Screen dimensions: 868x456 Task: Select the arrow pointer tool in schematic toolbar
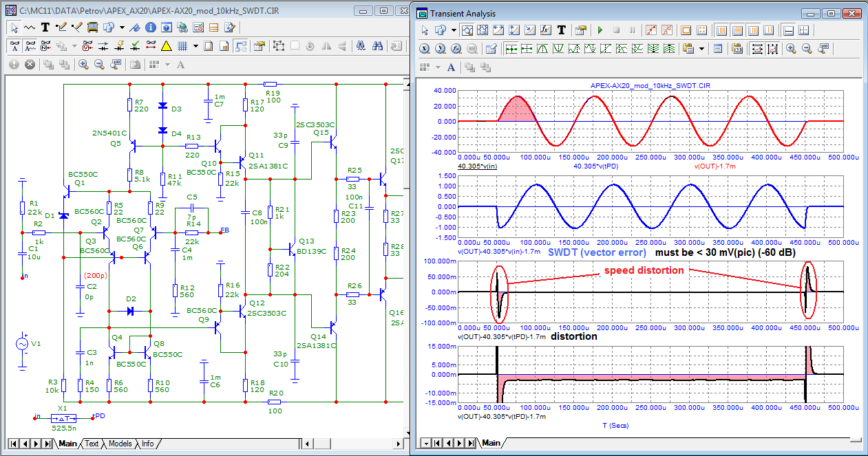[x=14, y=28]
